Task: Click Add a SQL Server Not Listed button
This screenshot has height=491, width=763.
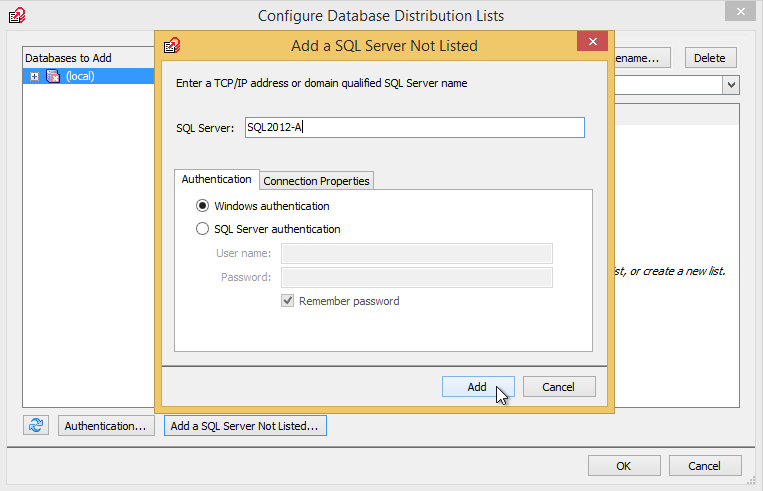Action: 245,426
